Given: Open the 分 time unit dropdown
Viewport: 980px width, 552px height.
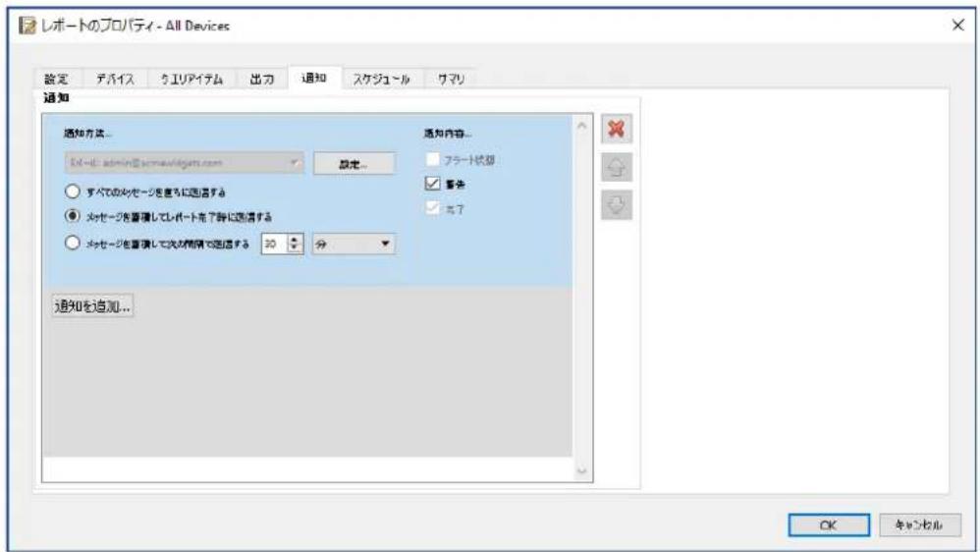Looking at the screenshot, I should click(x=354, y=244).
